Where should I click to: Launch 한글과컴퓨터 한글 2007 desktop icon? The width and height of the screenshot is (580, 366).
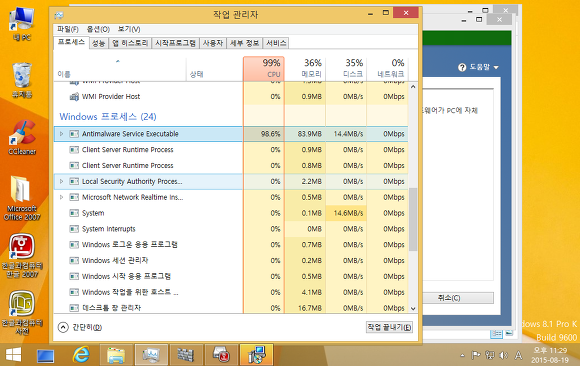click(x=22, y=256)
